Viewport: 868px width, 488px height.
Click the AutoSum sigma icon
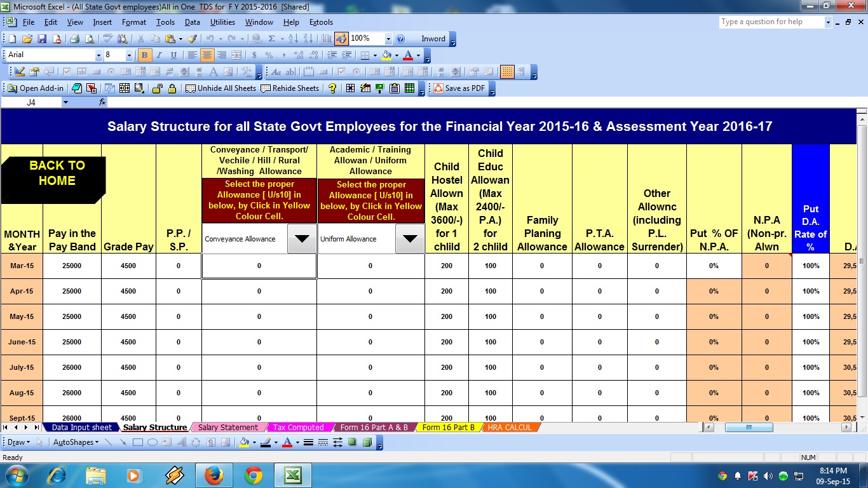click(272, 39)
